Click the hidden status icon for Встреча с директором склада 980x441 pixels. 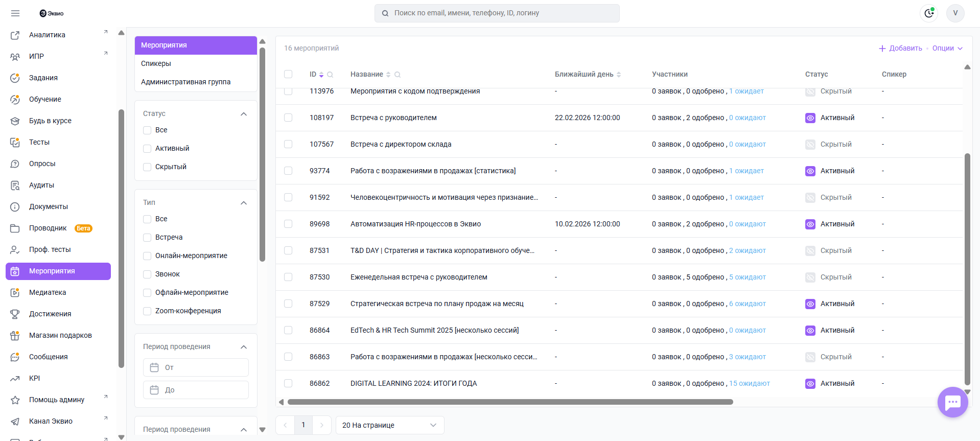coord(810,145)
